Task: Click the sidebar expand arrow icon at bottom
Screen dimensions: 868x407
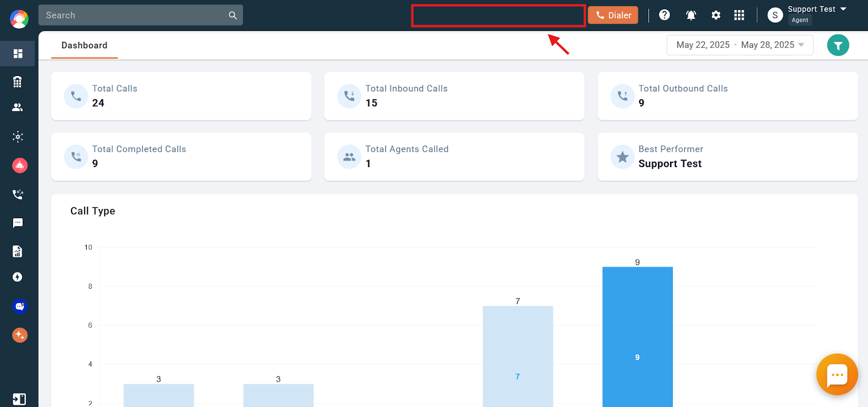Action: click(19, 399)
